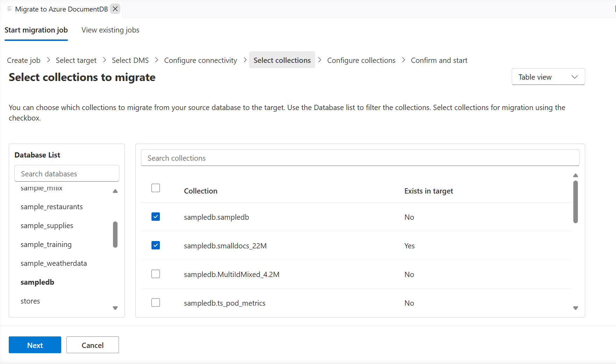
Task: Select the sample_weatherdata database
Action: coord(54,263)
